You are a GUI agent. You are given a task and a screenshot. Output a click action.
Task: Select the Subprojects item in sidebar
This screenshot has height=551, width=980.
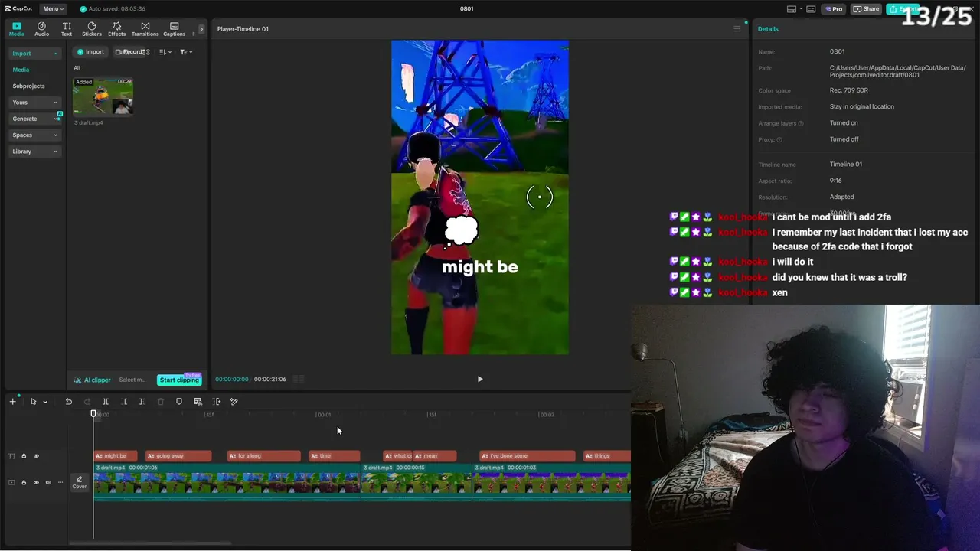pos(28,86)
